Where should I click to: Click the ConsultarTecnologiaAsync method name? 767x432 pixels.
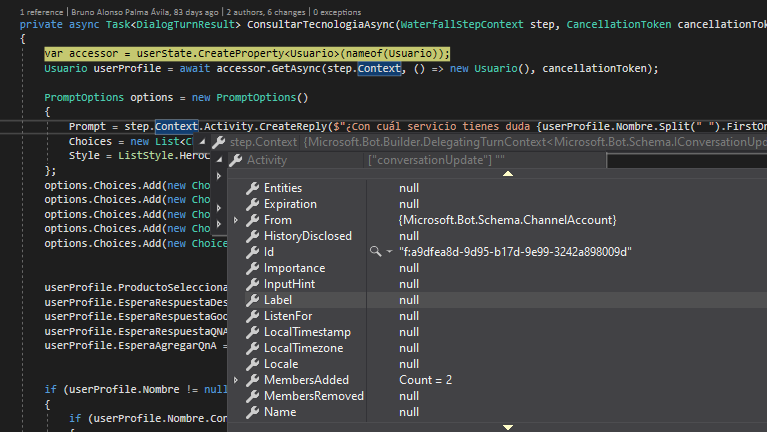click(x=320, y=24)
